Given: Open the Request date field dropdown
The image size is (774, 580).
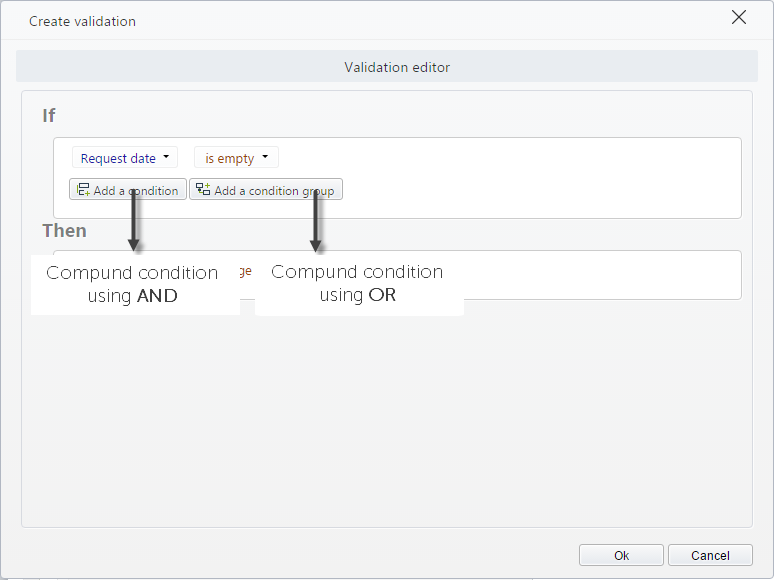Looking at the screenshot, I should pyautogui.click(x=125, y=158).
